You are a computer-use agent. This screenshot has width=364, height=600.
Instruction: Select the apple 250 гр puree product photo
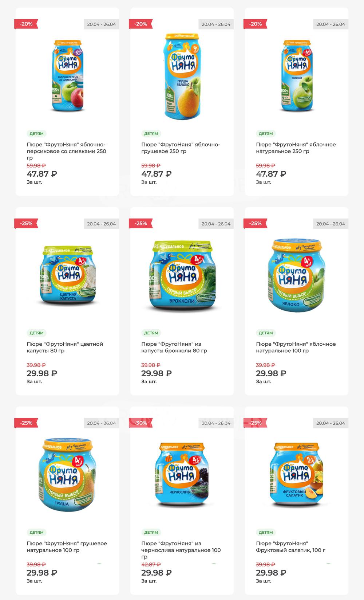[x=297, y=75]
